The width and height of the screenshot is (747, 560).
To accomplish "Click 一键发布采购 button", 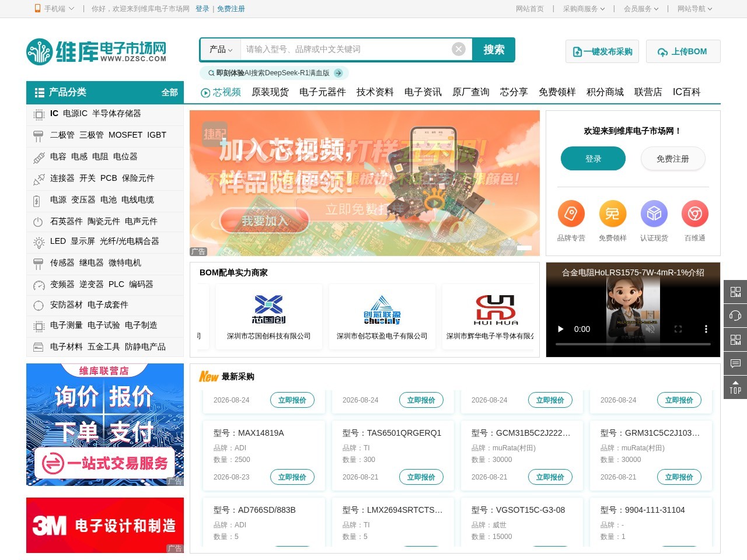I will tap(602, 51).
